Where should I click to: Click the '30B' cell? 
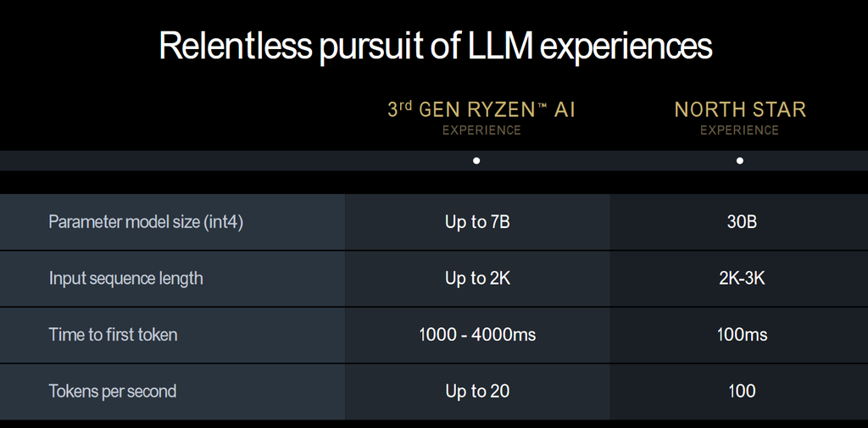(742, 223)
